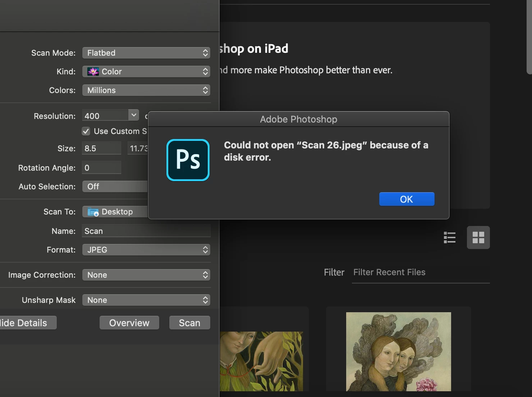532x397 pixels.
Task: Click the 'Rotation Angle:' label
Action: (x=47, y=168)
